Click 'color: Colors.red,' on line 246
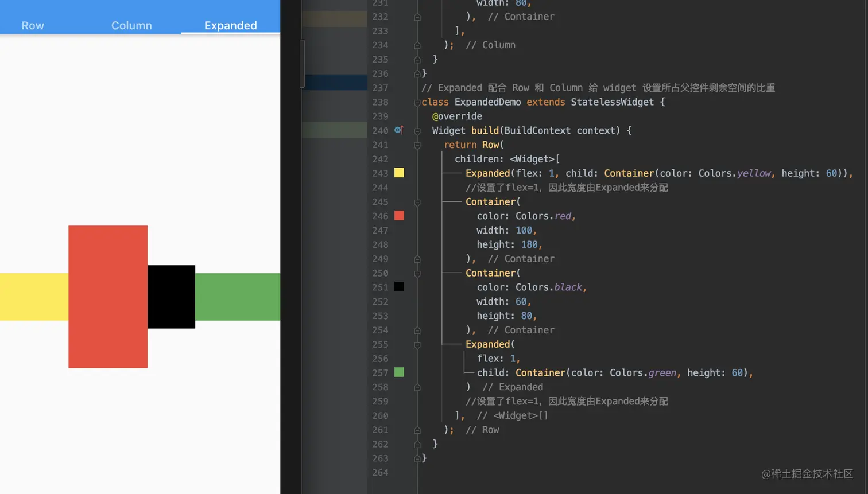The image size is (868, 494). click(526, 216)
